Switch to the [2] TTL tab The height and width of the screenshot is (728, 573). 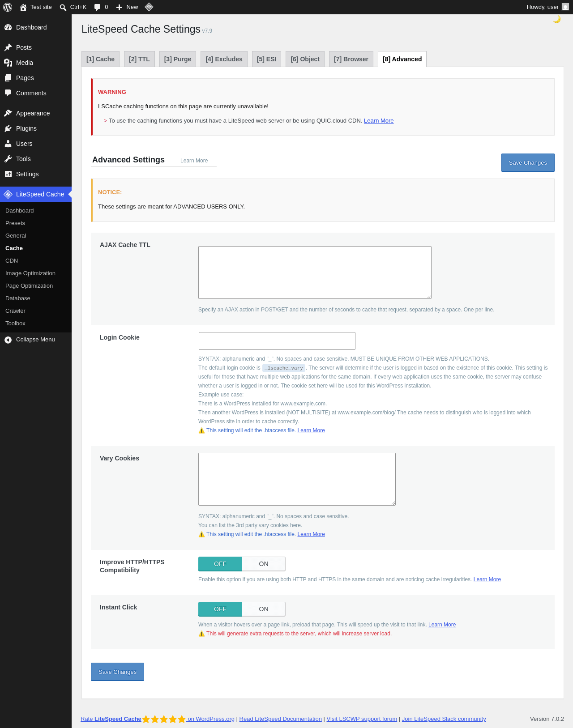(139, 59)
